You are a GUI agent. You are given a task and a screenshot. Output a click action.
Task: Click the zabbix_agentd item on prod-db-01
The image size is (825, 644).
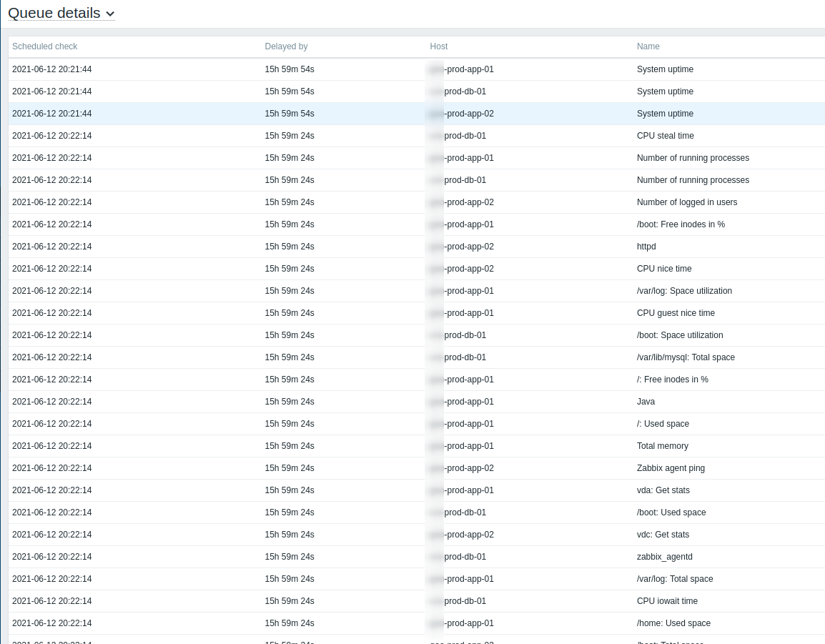coord(664,557)
